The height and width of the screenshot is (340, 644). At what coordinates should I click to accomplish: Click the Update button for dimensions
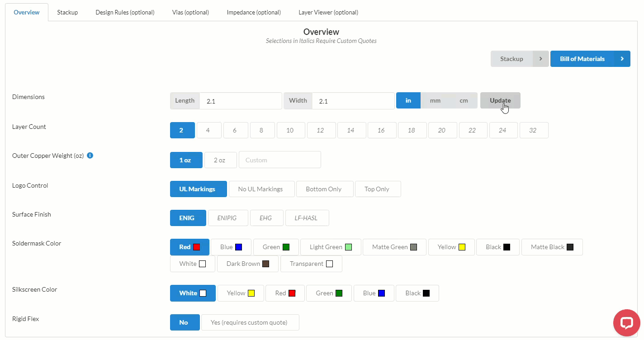coord(500,100)
